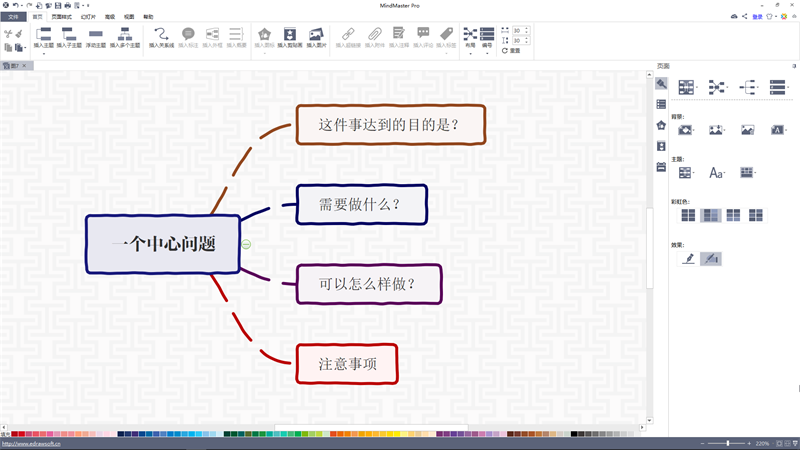Screen dimensions: 800x450
Task: Click the 插入图片 (insert picture) icon
Action: tap(316, 34)
